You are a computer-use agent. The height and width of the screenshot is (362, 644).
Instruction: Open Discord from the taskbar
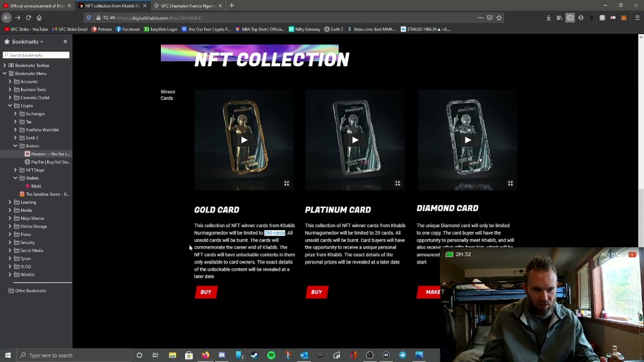tap(222, 355)
